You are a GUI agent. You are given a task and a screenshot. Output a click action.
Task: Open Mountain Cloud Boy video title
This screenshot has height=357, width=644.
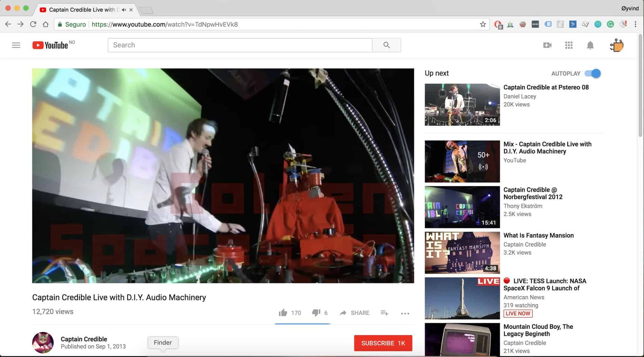[x=538, y=330]
